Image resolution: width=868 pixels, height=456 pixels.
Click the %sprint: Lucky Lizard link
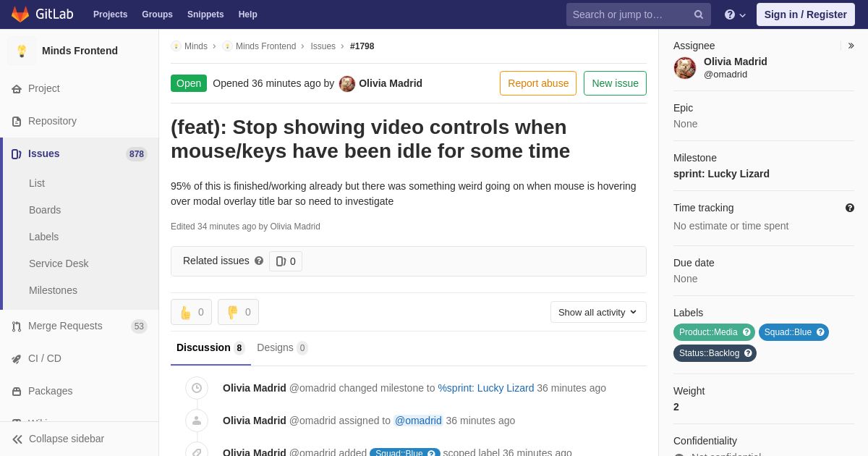[x=486, y=388]
